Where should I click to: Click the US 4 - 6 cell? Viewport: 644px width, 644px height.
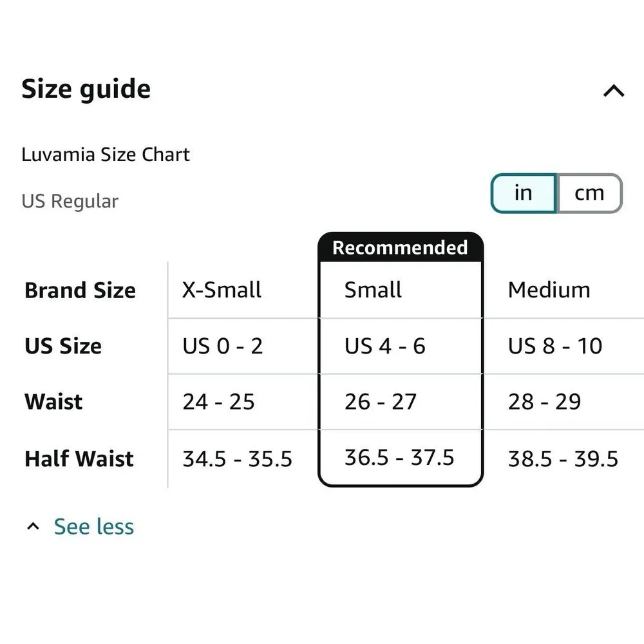384,346
